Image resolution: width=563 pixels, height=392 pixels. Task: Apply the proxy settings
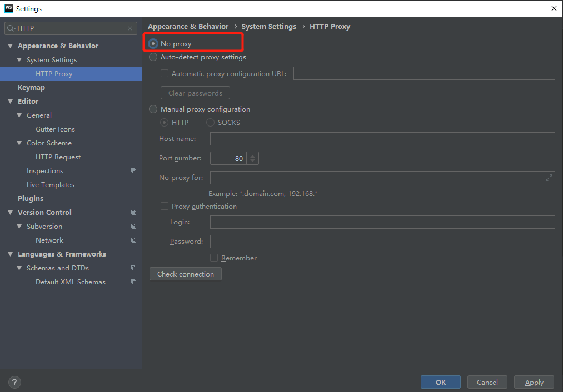click(x=534, y=382)
